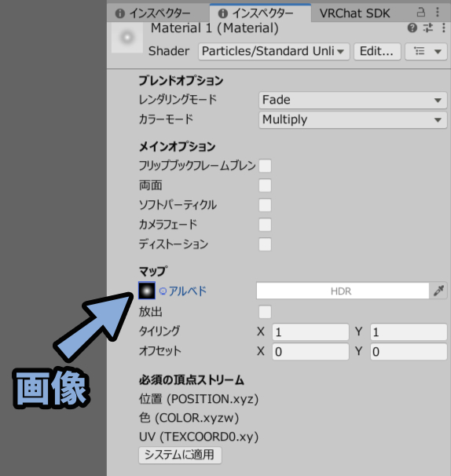Click the システムに適用 button
Viewport: 451px width, 476px height.
[x=180, y=455]
